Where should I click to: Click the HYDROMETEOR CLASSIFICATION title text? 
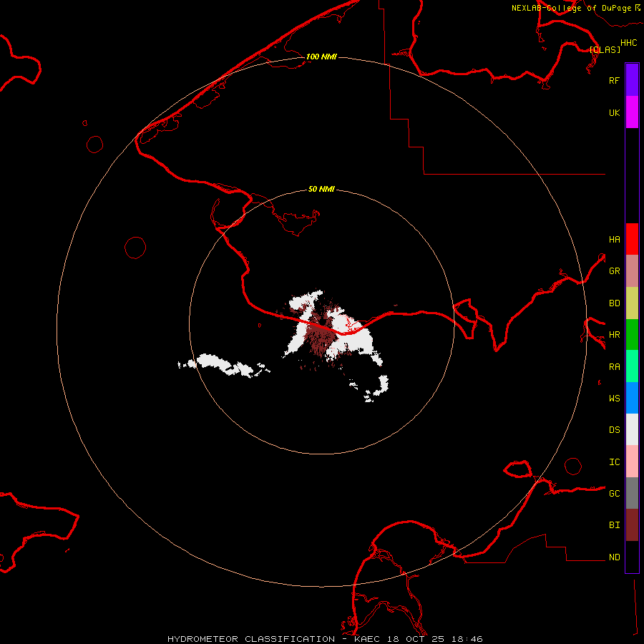click(x=251, y=639)
